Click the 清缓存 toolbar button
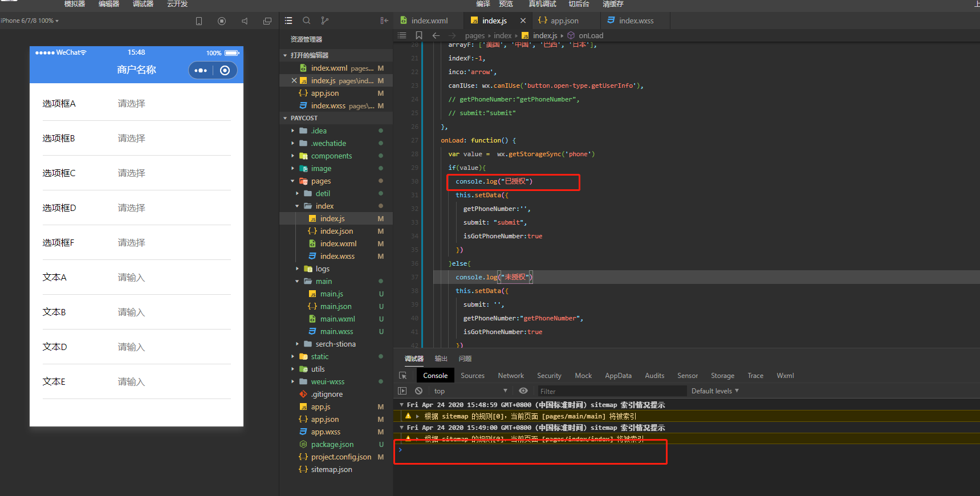 613,4
